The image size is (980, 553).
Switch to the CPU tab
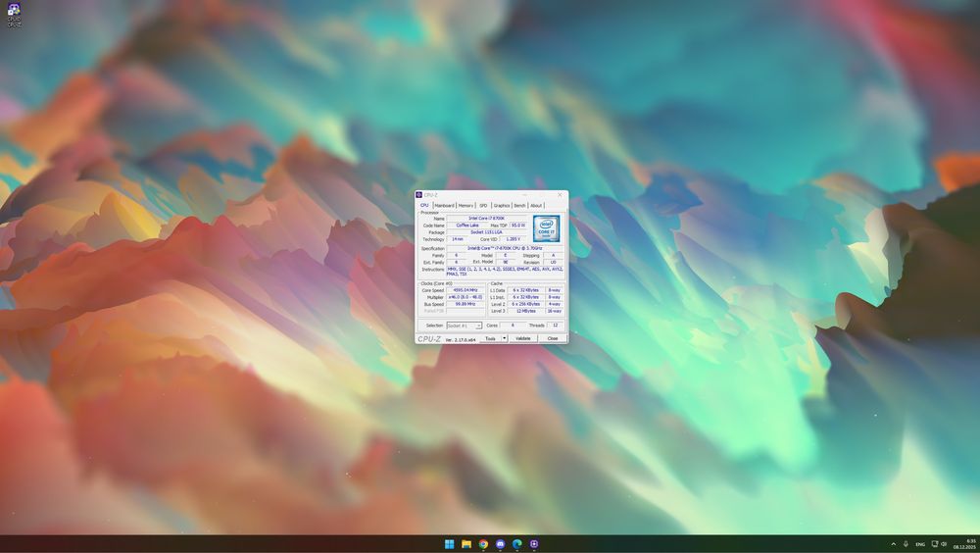424,205
